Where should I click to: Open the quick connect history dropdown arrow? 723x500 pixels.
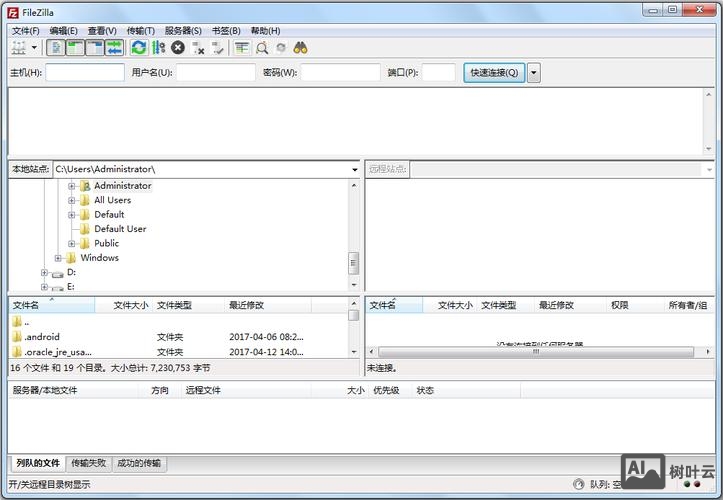pos(533,73)
